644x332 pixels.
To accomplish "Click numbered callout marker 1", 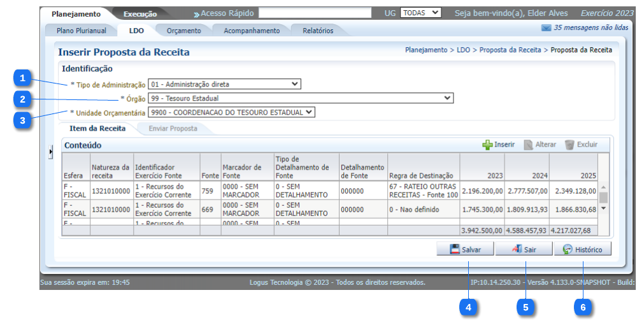I will pos(22,78).
